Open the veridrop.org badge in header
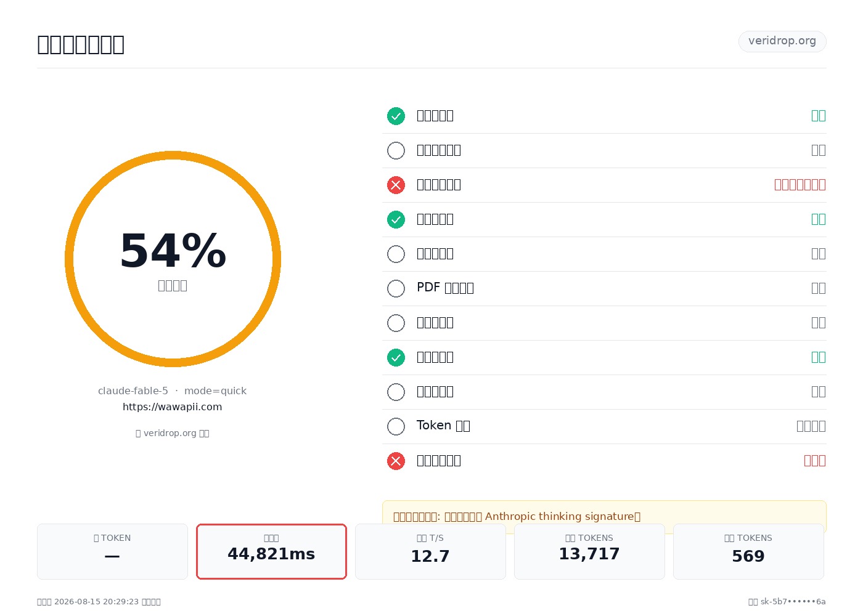 point(782,41)
